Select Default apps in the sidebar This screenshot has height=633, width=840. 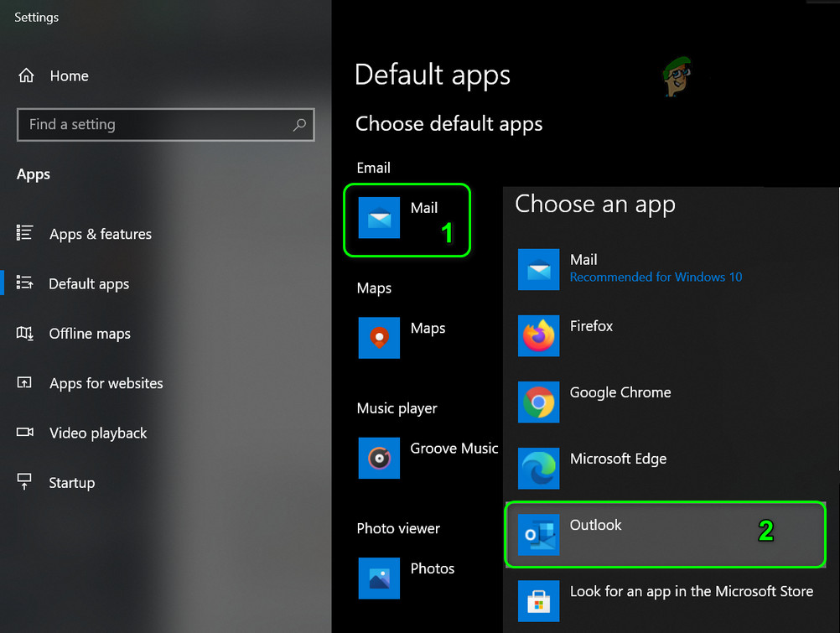(89, 283)
